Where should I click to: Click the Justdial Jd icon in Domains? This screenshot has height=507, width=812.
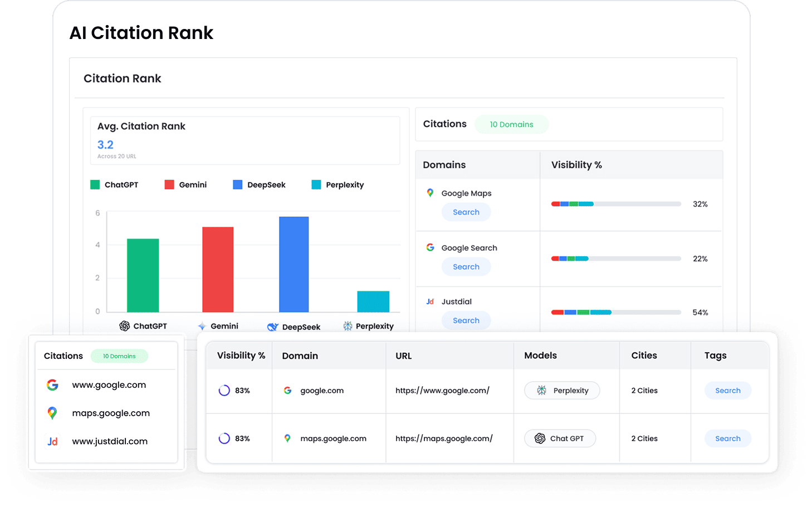430,301
